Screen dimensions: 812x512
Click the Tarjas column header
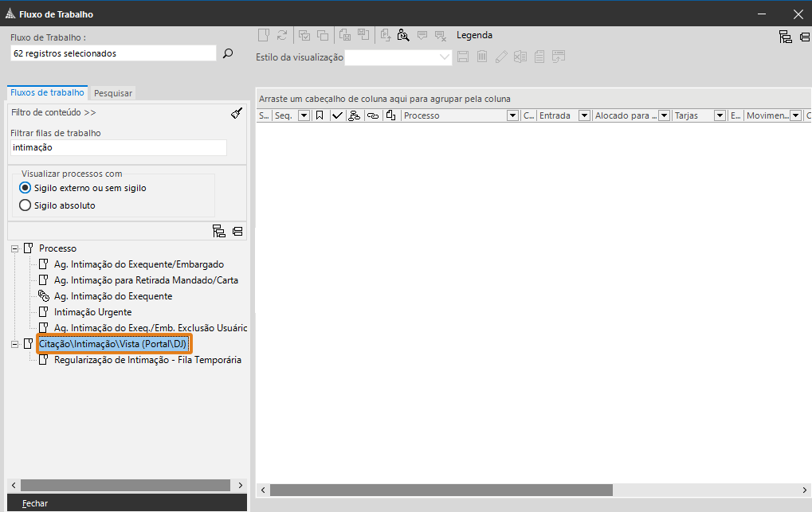[686, 115]
